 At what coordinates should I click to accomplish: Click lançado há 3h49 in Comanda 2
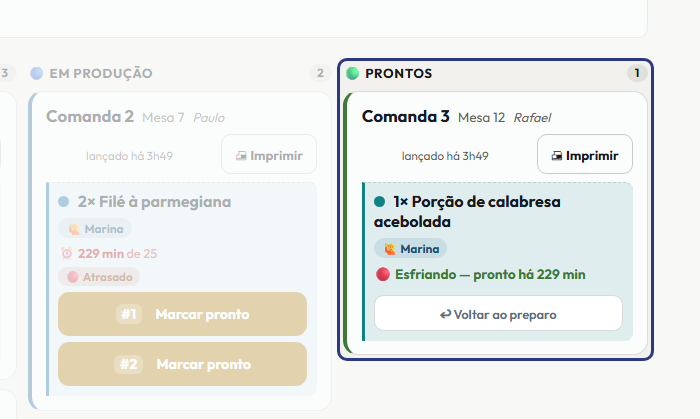click(129, 156)
